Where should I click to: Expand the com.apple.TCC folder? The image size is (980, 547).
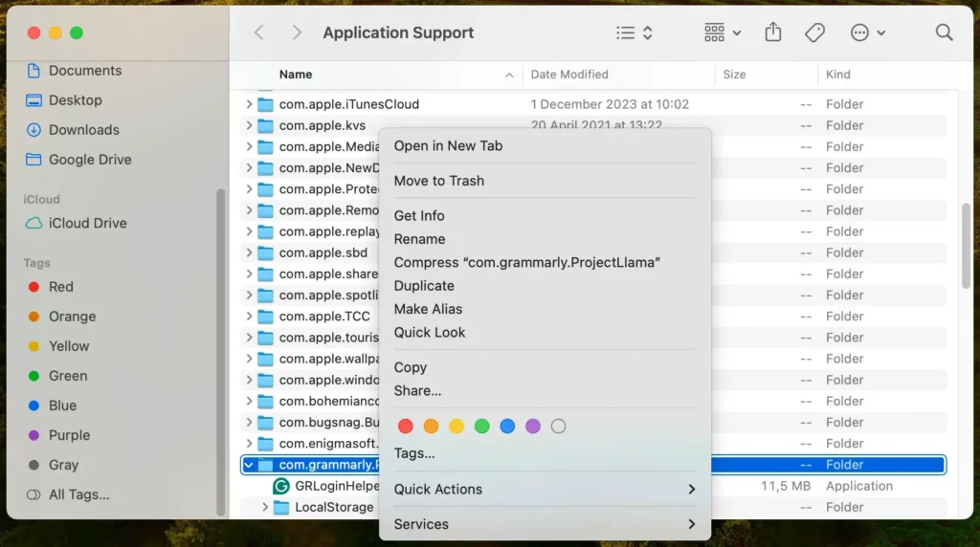click(249, 316)
